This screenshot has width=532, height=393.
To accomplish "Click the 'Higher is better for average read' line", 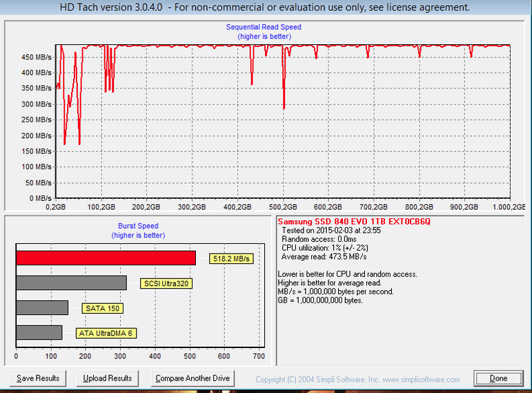I will (330, 283).
